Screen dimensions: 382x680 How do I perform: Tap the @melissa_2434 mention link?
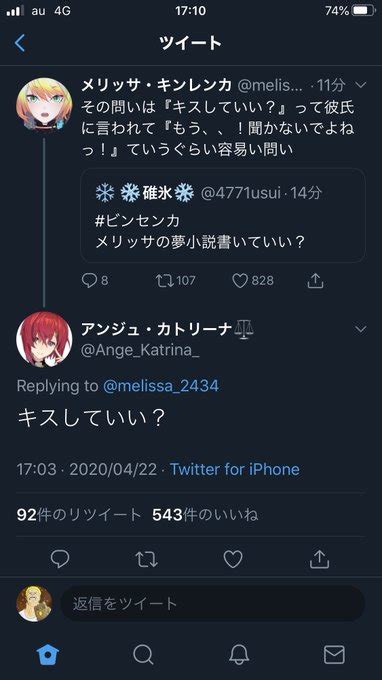pyautogui.click(x=161, y=386)
